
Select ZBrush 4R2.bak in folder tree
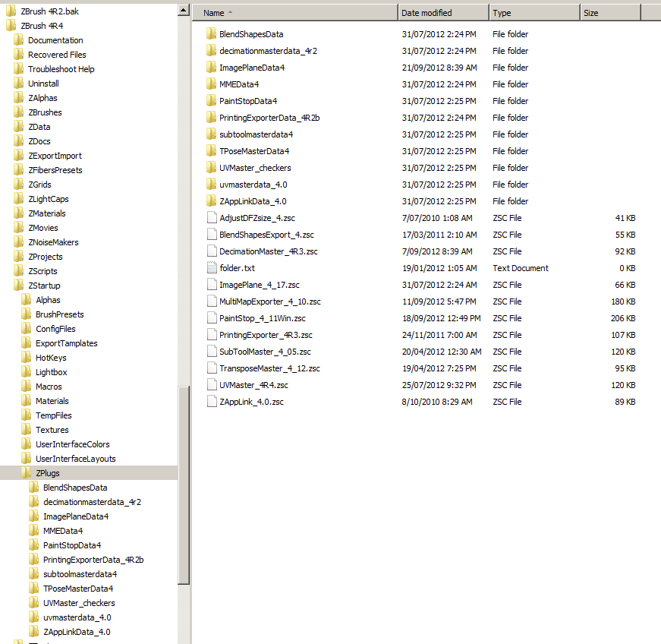click(x=49, y=11)
